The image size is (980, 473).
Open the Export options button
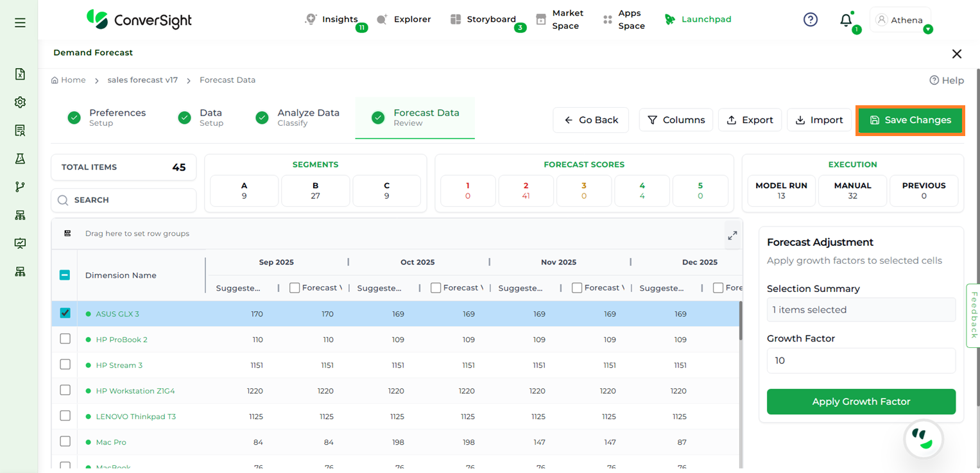coord(750,120)
